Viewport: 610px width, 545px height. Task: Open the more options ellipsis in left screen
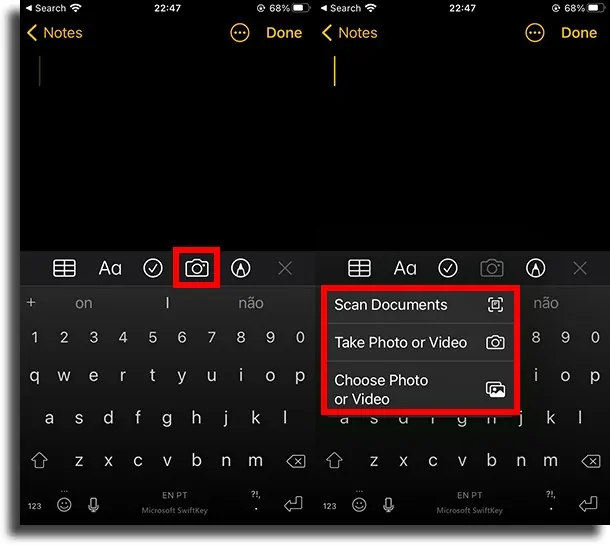click(240, 33)
